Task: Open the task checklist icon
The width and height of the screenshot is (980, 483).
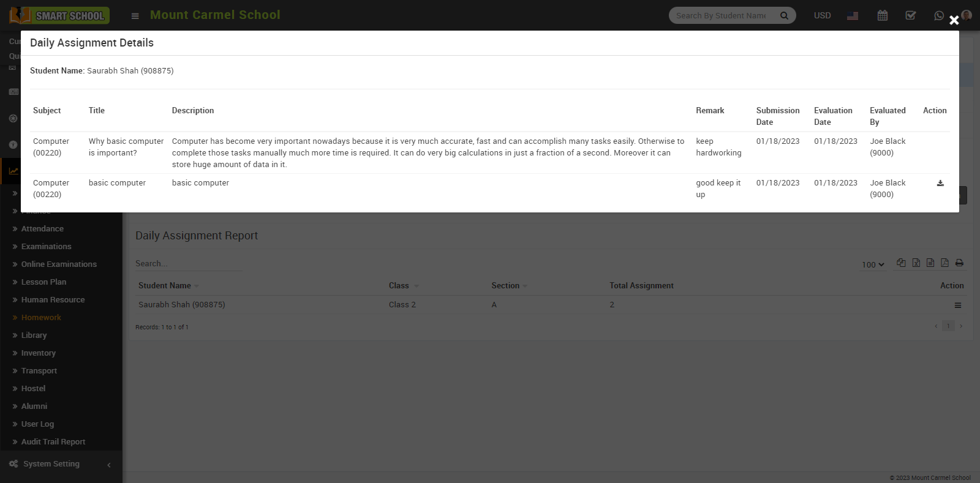Action: tap(911, 15)
